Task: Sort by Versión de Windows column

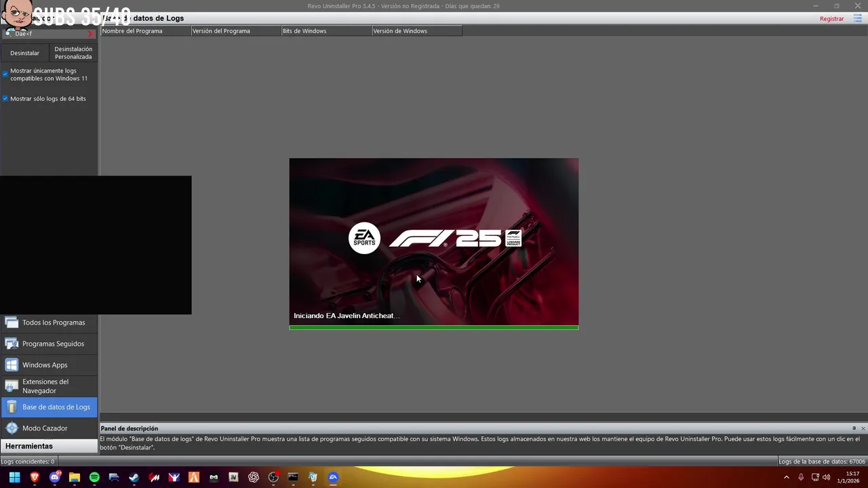Action: tap(416, 30)
